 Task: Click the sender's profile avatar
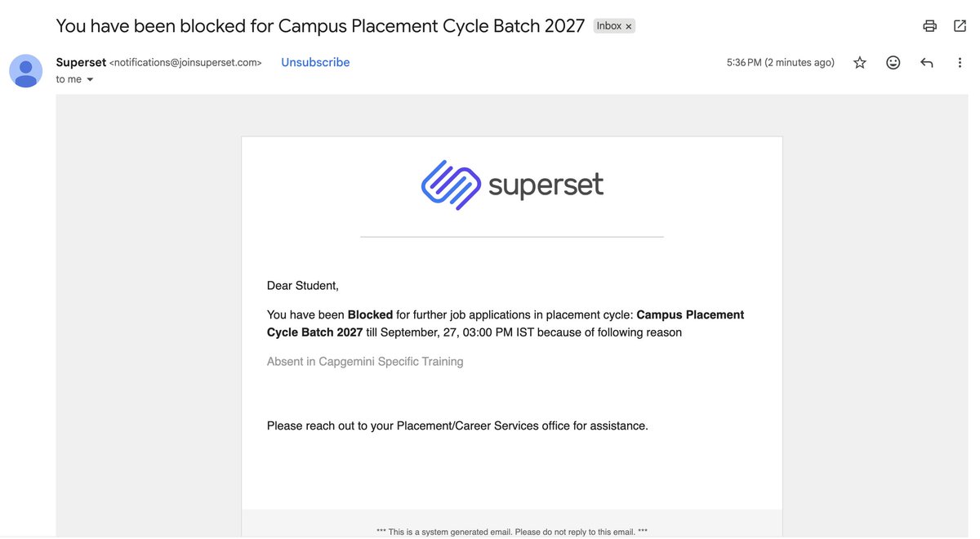pos(25,71)
